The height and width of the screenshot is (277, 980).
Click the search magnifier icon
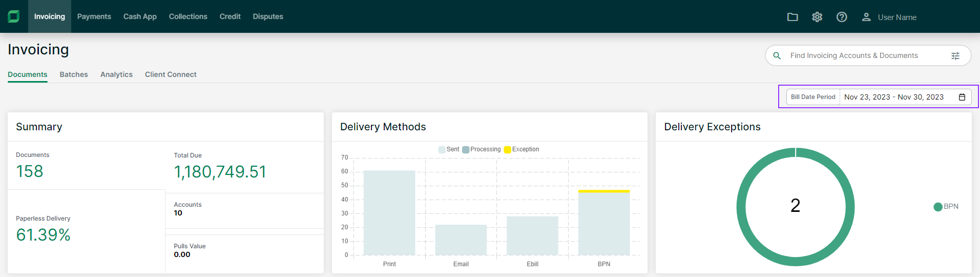777,55
